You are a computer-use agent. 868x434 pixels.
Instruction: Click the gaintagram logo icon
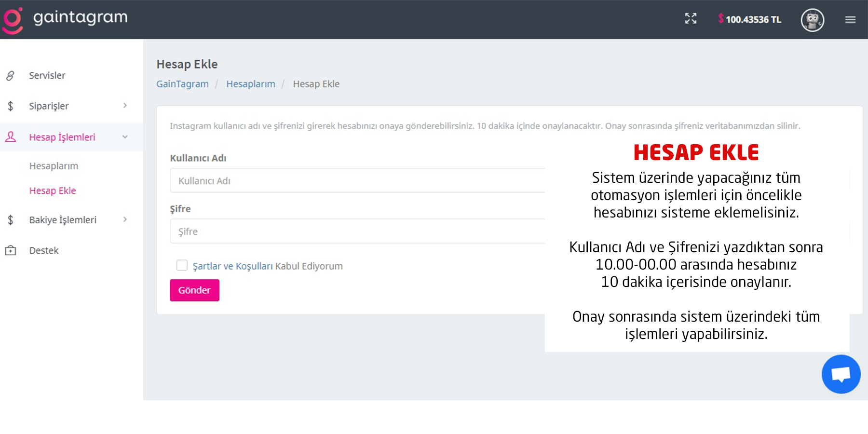(13, 20)
